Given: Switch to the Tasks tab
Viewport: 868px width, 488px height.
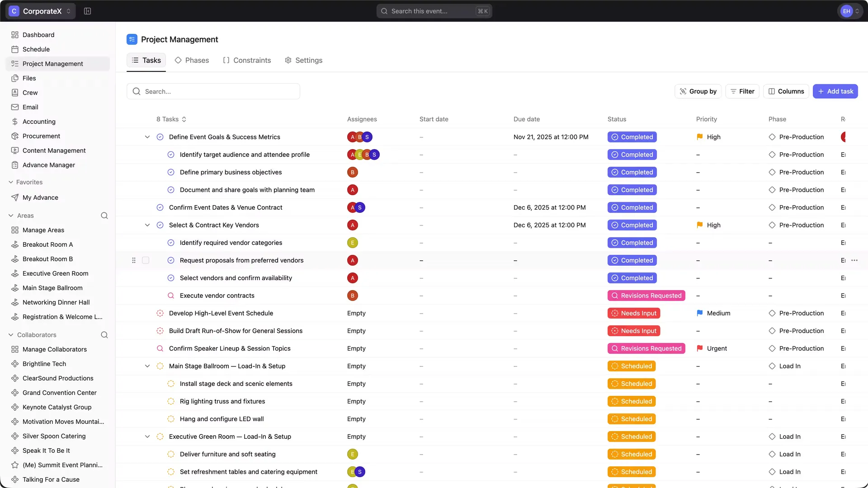Looking at the screenshot, I should point(146,60).
